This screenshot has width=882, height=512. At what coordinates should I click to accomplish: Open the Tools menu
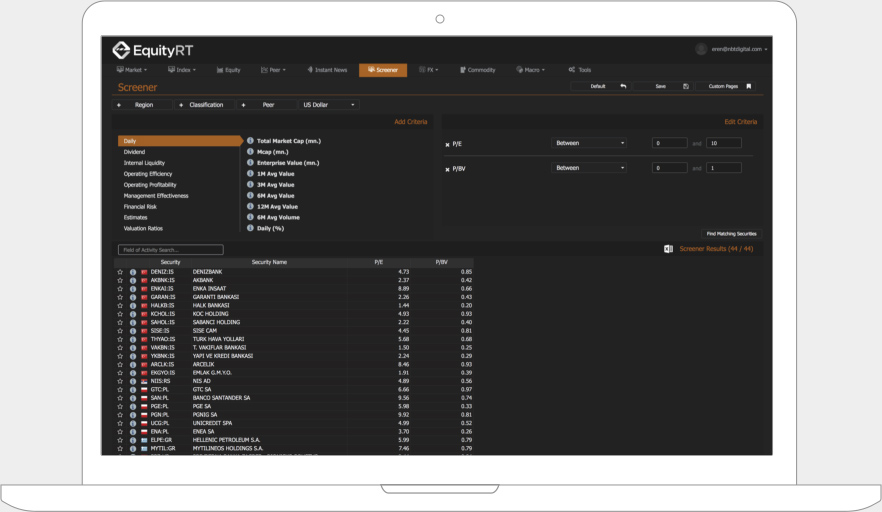(x=580, y=70)
